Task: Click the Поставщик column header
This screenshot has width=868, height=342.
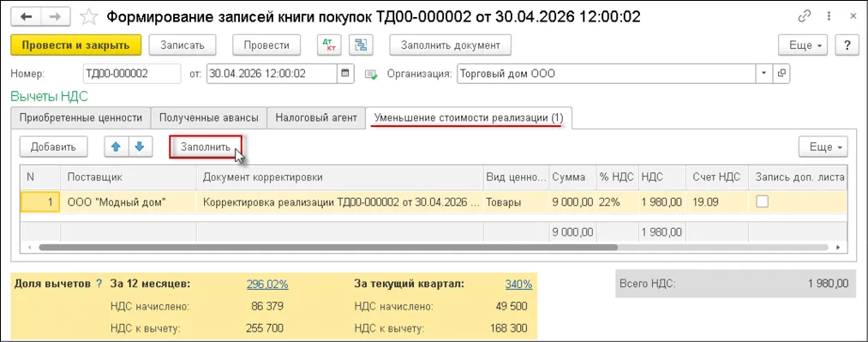Action: click(129, 177)
